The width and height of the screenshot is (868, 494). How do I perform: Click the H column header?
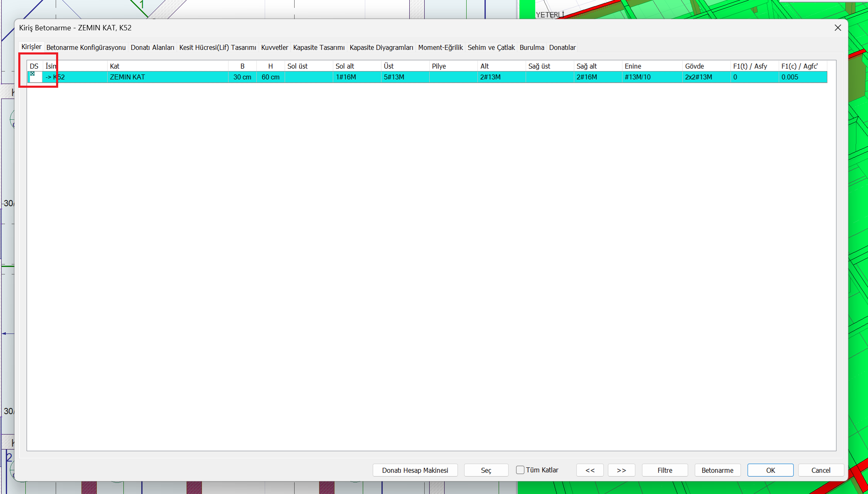[x=270, y=66]
